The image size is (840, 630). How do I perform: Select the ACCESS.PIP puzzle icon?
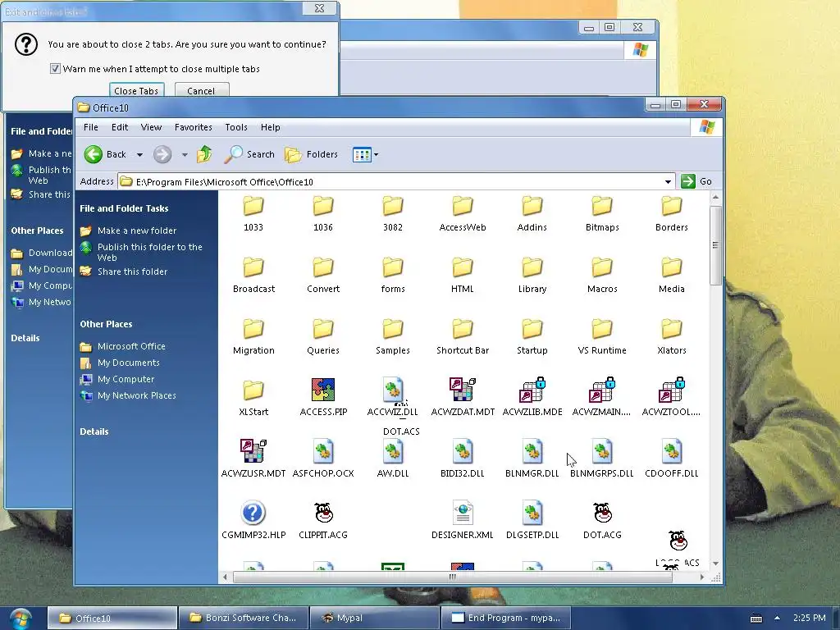(323, 390)
